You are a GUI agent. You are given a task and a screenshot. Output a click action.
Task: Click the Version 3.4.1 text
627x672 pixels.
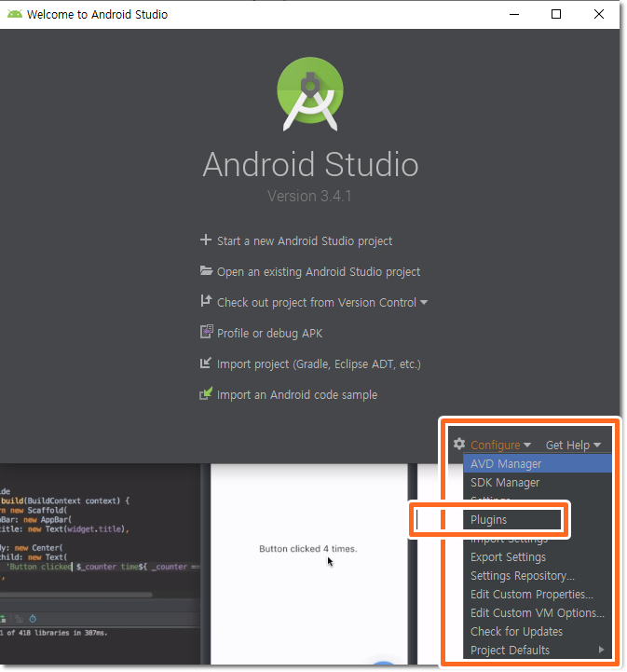309,197
